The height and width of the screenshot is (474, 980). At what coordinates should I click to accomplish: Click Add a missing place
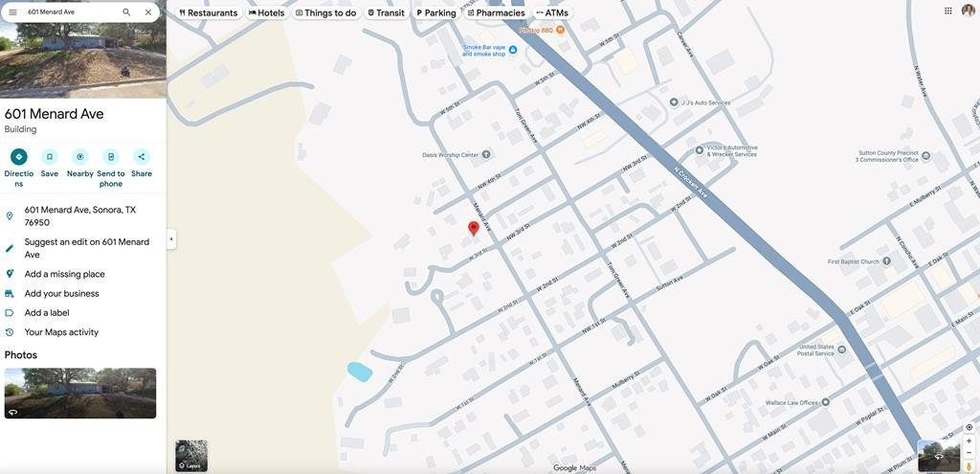click(x=64, y=274)
